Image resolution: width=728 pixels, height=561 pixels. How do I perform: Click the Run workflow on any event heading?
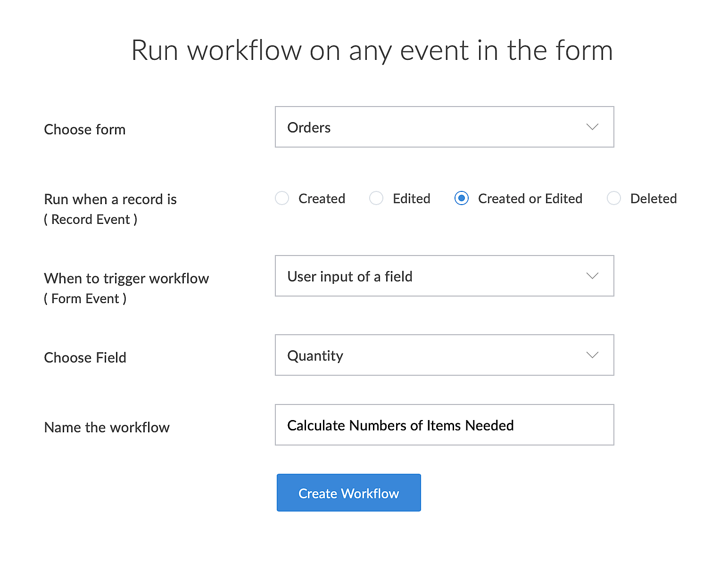coord(372,50)
